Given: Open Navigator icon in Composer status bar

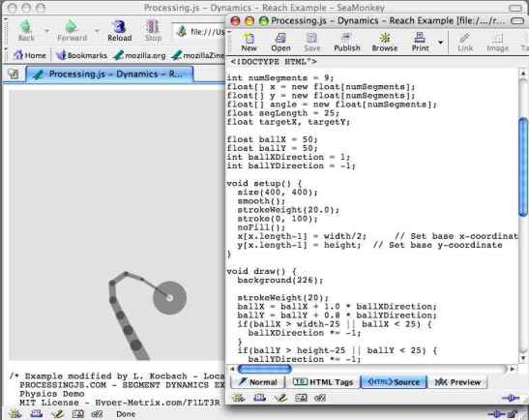Looking at the screenshot, I should coord(238,399).
